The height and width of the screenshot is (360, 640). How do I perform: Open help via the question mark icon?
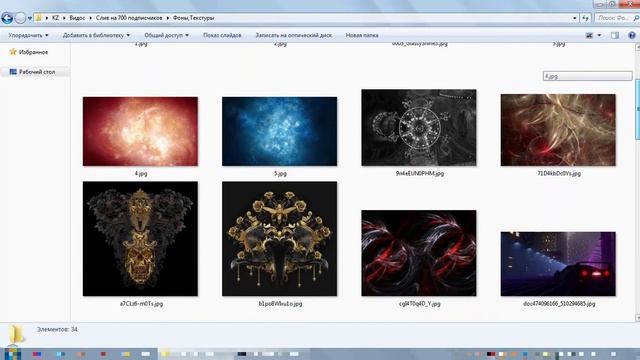[x=632, y=36]
